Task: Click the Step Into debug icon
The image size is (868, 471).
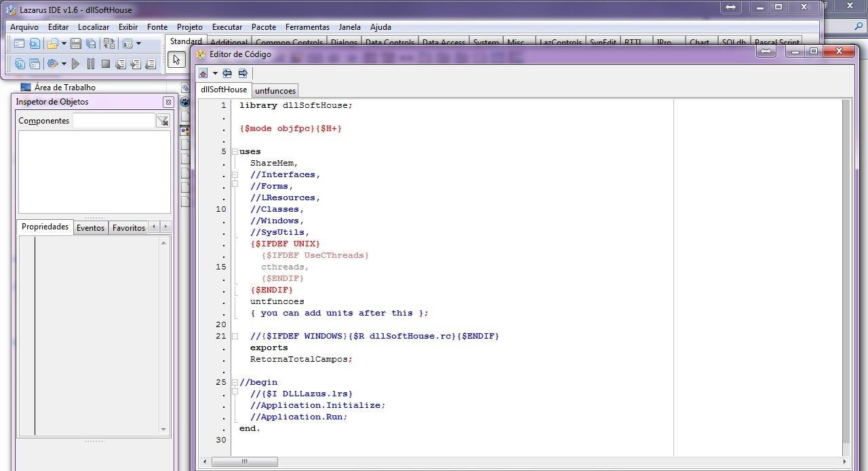Action: click(x=121, y=64)
